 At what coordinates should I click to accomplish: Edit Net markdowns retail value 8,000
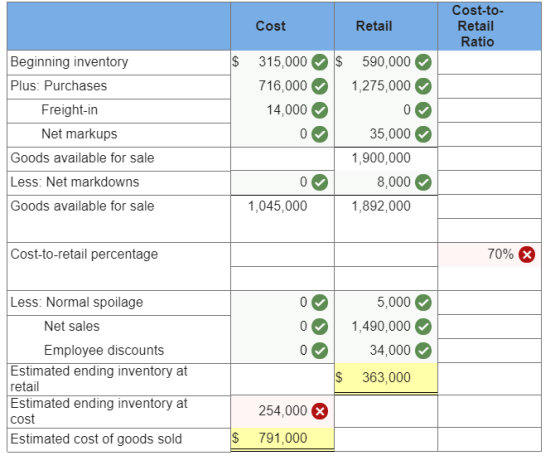pos(386,182)
